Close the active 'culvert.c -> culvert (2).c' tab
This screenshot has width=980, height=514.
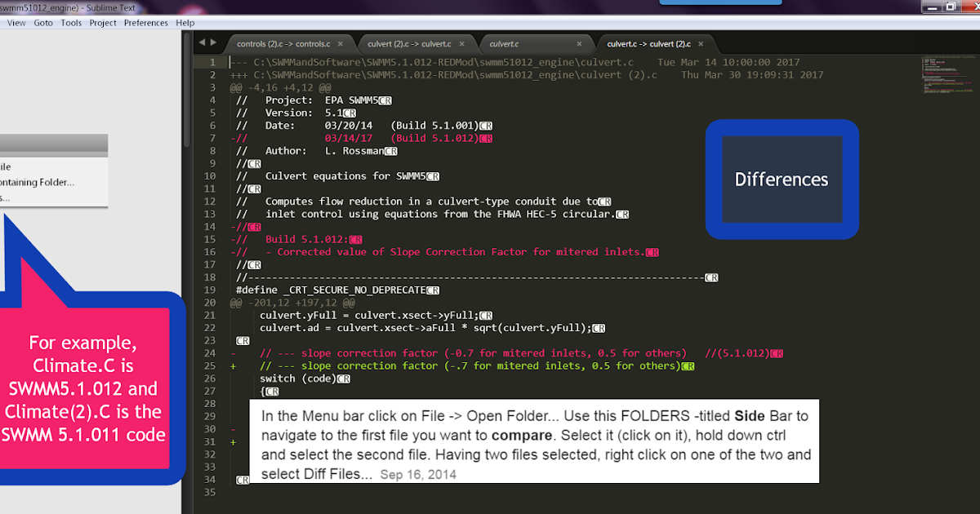pos(700,43)
